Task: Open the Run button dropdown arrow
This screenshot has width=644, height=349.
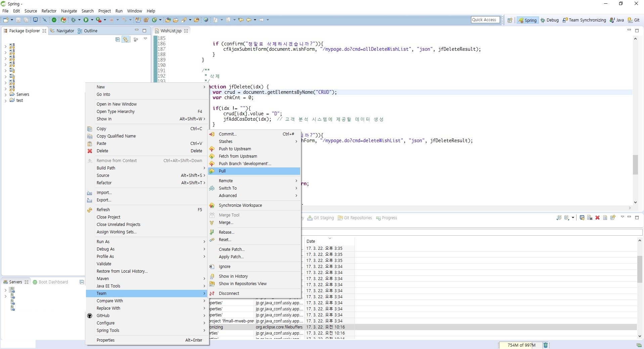Action: tap(92, 20)
